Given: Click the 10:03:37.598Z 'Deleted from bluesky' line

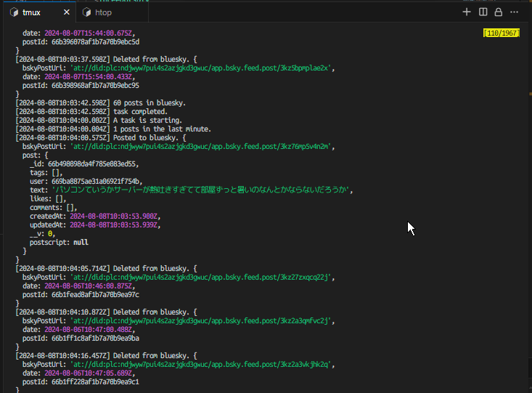Looking at the screenshot, I should 106,60.
